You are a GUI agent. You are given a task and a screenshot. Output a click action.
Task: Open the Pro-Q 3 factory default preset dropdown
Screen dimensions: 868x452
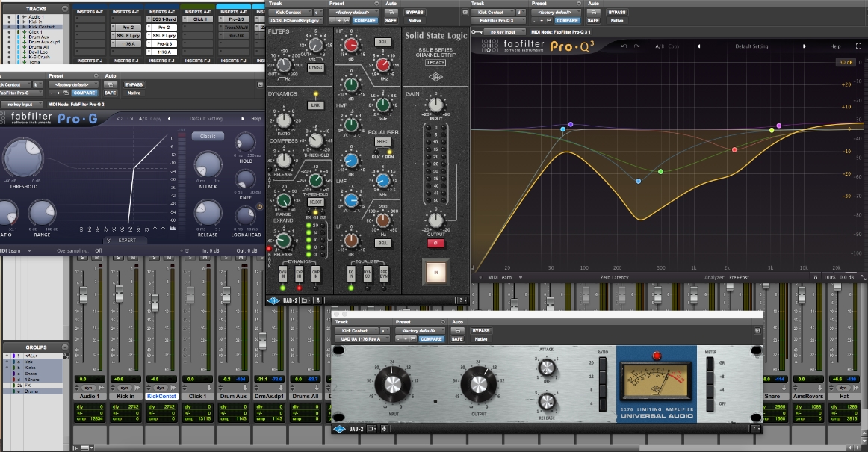pyautogui.click(x=555, y=13)
